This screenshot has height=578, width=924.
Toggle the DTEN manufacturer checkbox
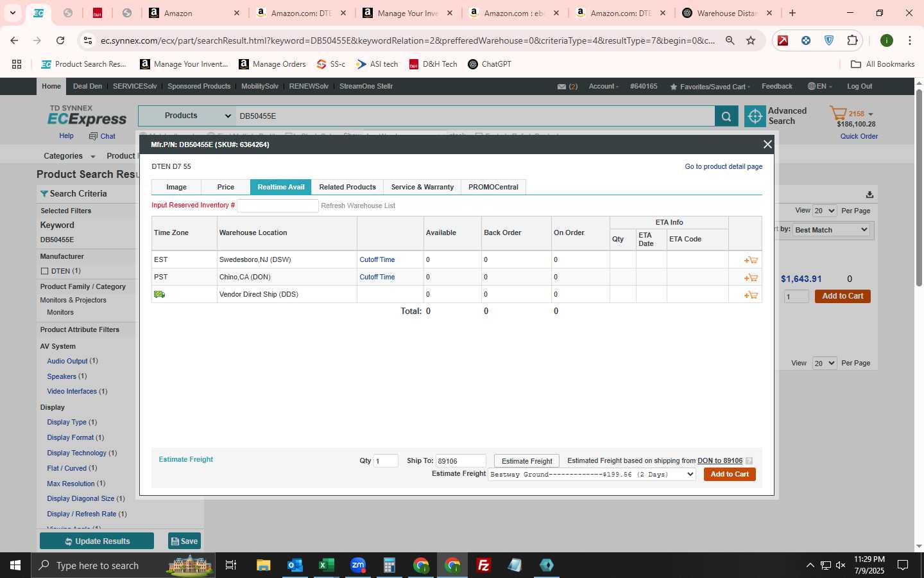pos(45,271)
